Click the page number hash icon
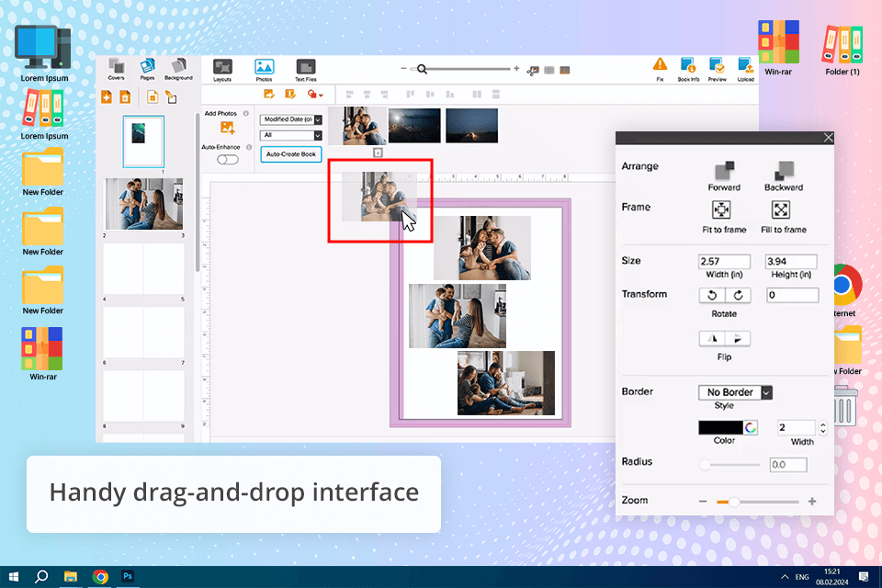 click(x=153, y=96)
